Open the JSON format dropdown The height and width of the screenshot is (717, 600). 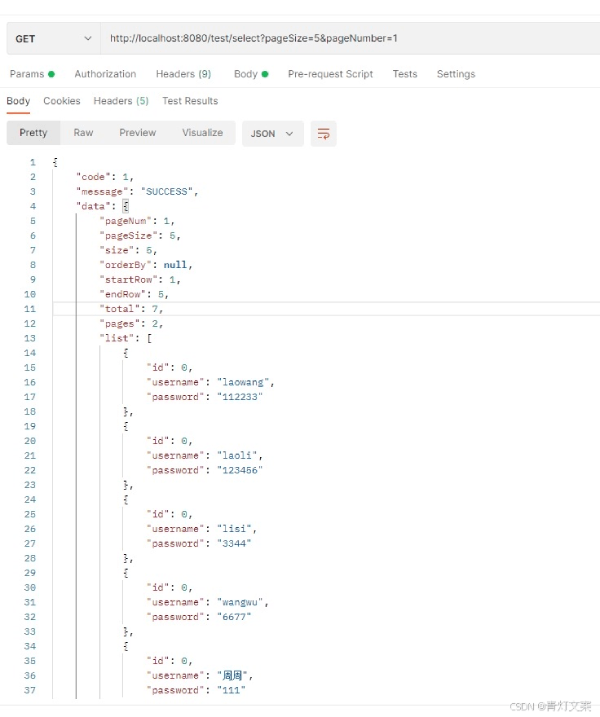(273, 134)
